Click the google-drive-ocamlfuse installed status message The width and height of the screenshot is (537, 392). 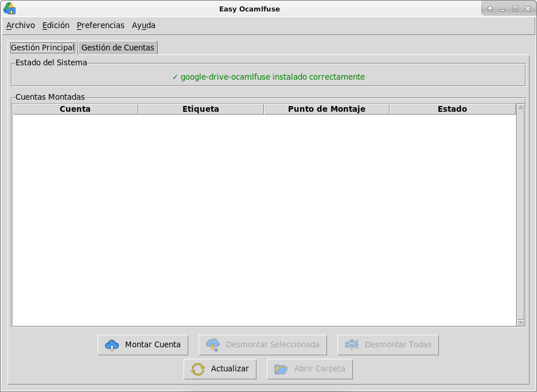pyautogui.click(x=268, y=77)
